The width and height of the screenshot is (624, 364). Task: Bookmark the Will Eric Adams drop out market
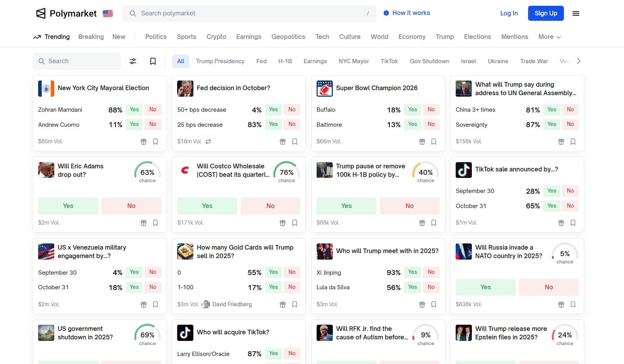(x=156, y=223)
